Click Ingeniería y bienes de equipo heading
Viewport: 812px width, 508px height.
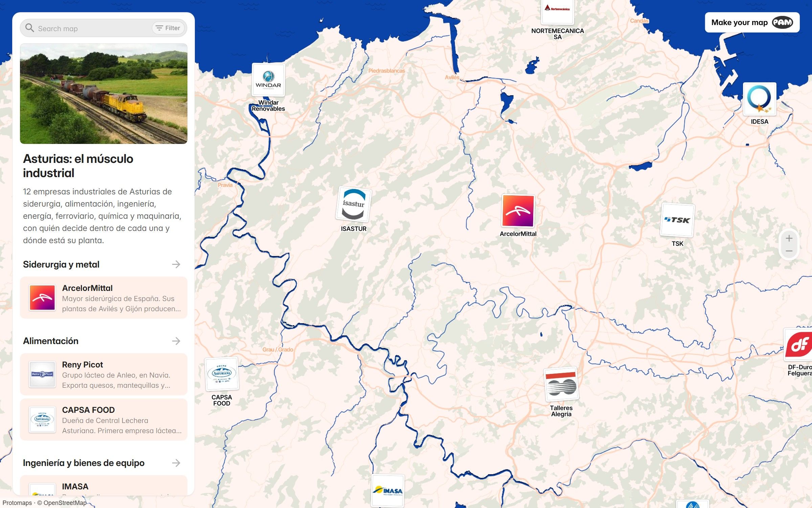coord(84,463)
